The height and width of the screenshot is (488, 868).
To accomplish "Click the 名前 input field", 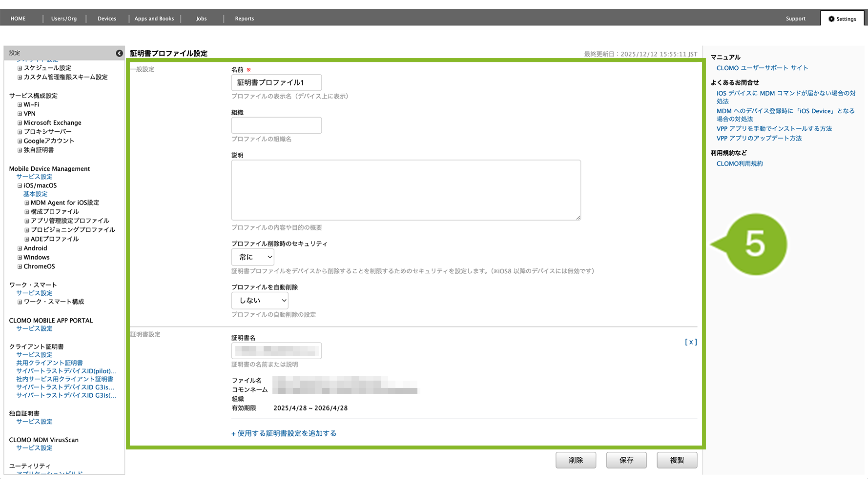I will (x=276, y=82).
